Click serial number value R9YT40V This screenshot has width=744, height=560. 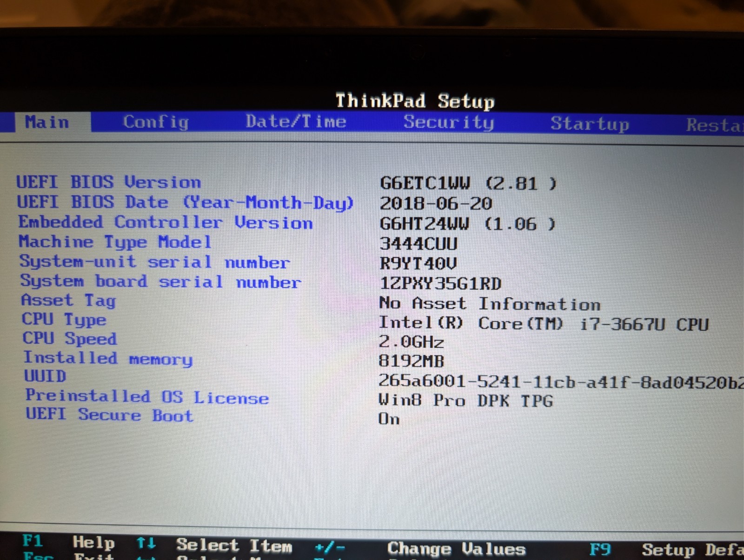[418, 264]
